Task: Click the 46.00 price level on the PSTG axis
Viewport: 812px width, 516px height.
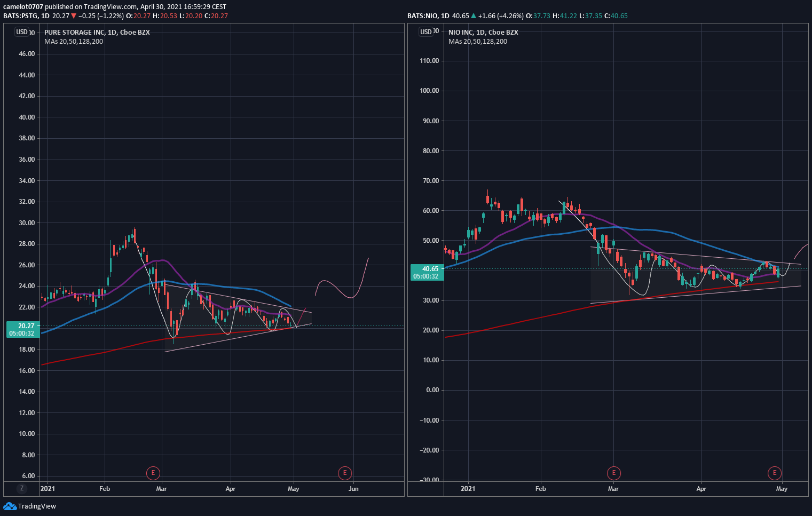Action: [27, 54]
